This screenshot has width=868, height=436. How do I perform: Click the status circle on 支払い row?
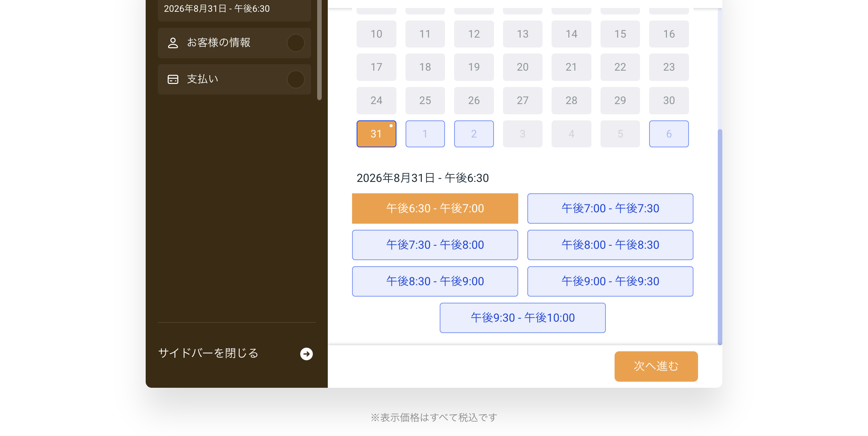(296, 79)
